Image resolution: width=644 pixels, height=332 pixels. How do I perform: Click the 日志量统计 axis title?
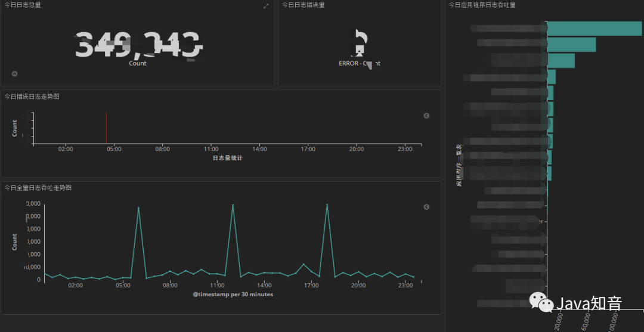point(227,157)
